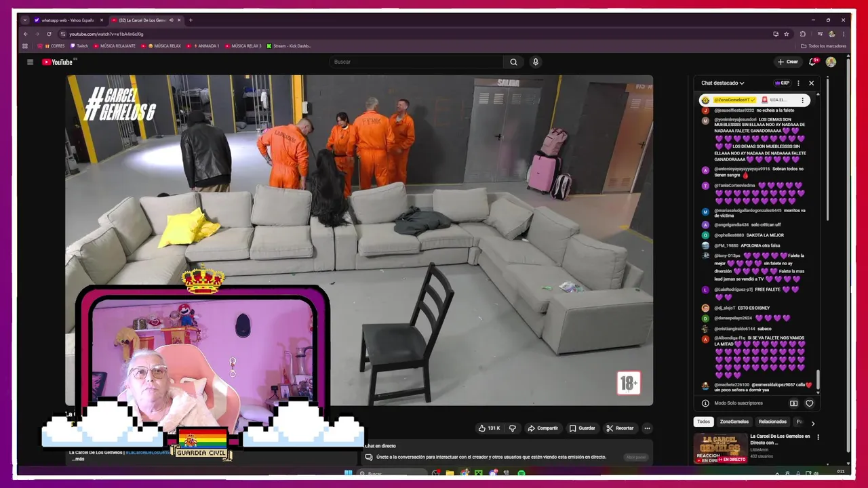Image resolution: width=868 pixels, height=488 pixels.
Task: Click the YouTube search magnifier button
Action: pyautogui.click(x=513, y=62)
